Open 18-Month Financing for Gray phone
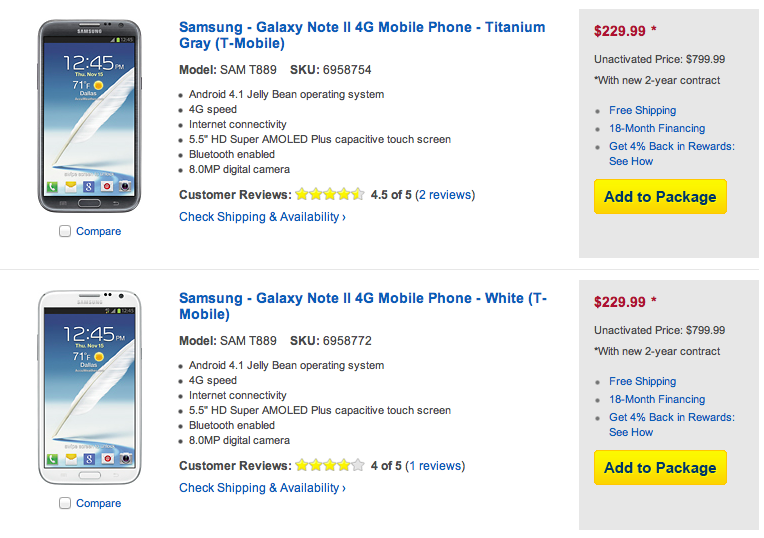The width and height of the screenshot is (764, 538). [x=656, y=128]
